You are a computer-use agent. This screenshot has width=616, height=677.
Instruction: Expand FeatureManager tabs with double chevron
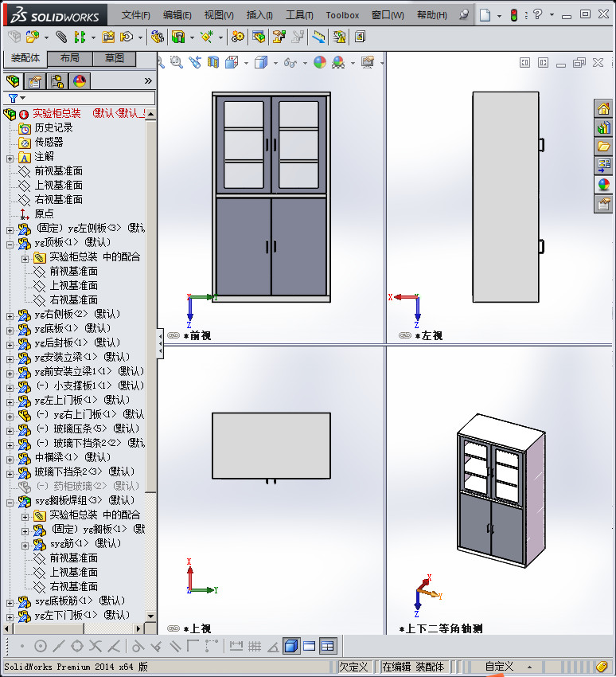(148, 80)
